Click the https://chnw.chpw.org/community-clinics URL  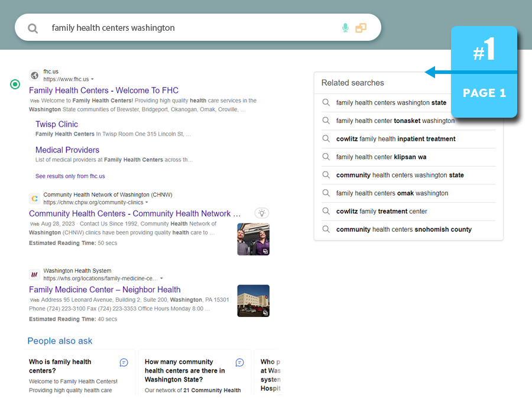coord(93,202)
